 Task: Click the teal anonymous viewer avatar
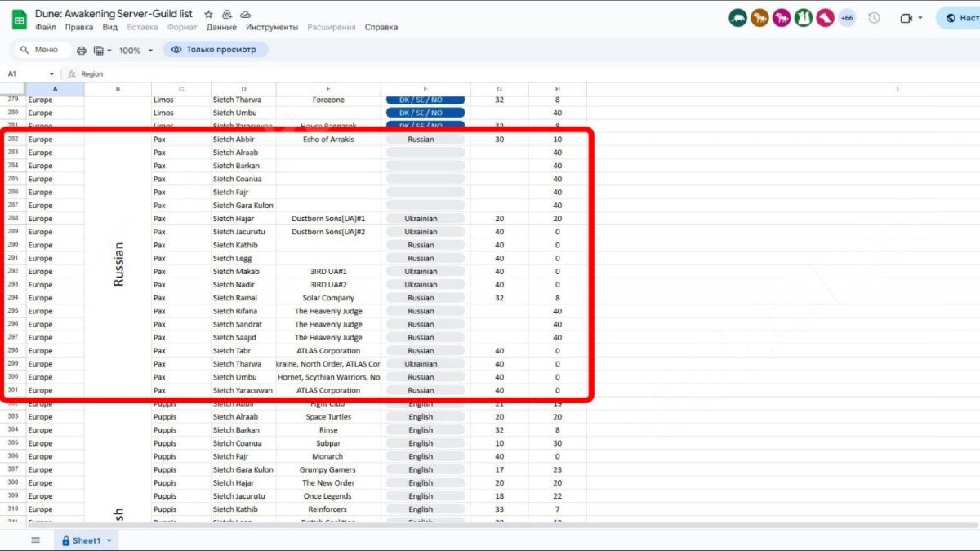(x=738, y=18)
